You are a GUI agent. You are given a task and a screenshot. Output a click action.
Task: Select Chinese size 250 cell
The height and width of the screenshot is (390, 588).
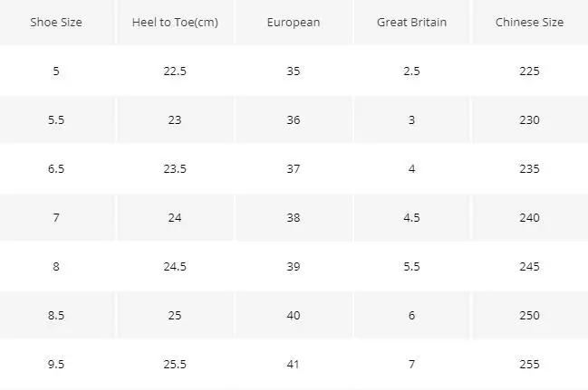click(x=529, y=316)
